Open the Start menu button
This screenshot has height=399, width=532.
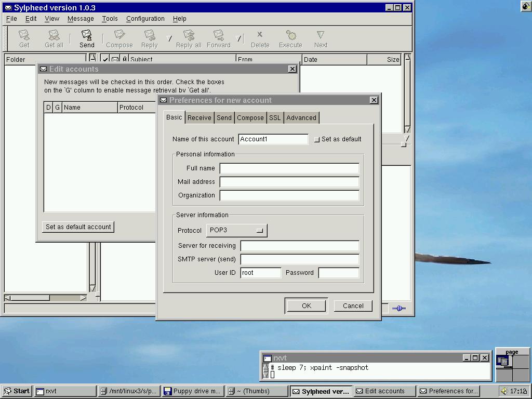17,391
